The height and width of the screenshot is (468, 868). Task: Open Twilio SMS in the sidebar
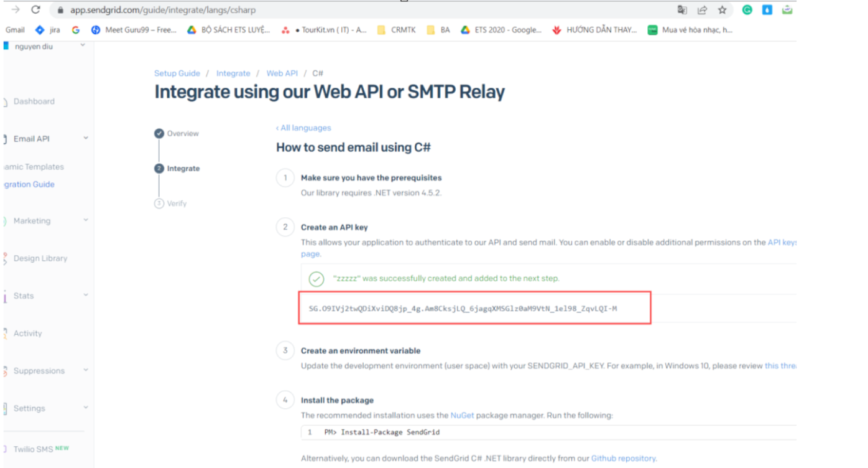coord(41,449)
